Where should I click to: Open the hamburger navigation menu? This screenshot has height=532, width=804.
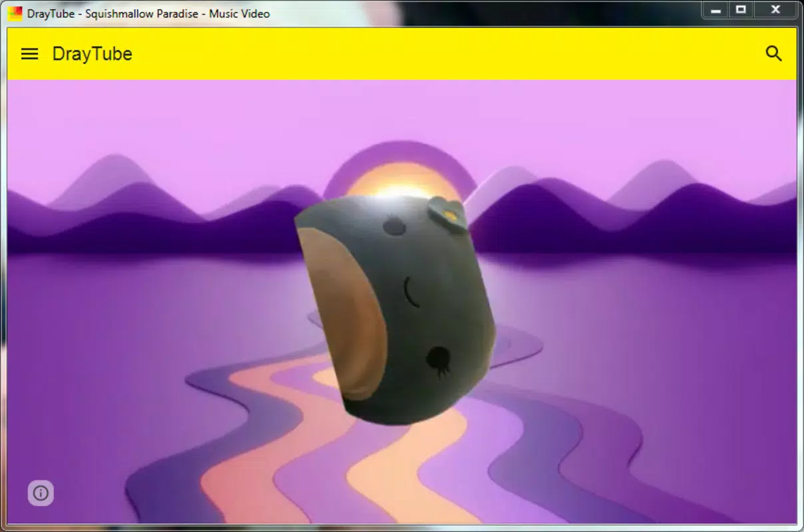tap(30, 54)
